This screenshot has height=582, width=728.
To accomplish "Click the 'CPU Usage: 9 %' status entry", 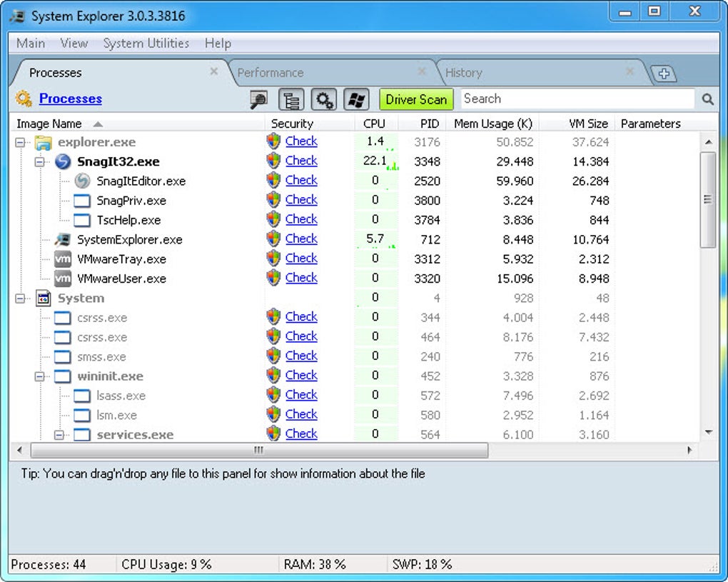I will click(166, 564).
